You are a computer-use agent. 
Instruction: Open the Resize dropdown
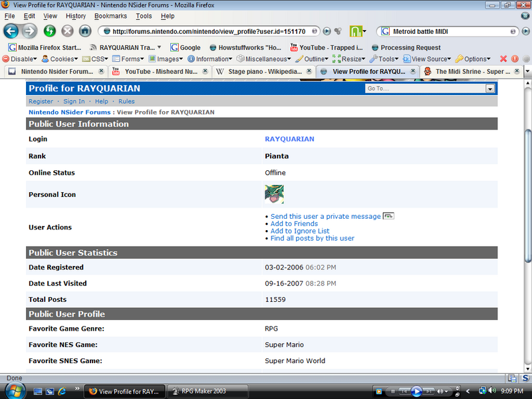[348, 59]
